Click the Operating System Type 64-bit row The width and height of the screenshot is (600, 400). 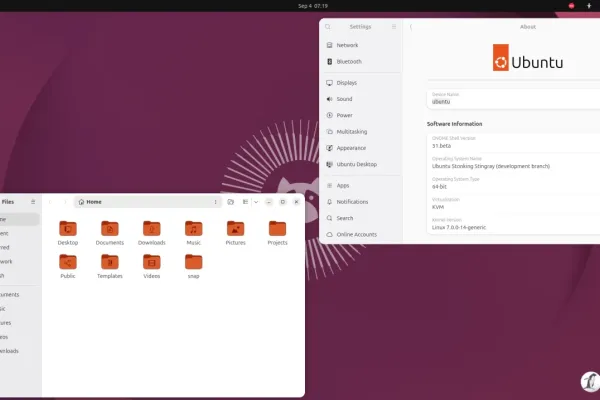pyautogui.click(x=514, y=183)
